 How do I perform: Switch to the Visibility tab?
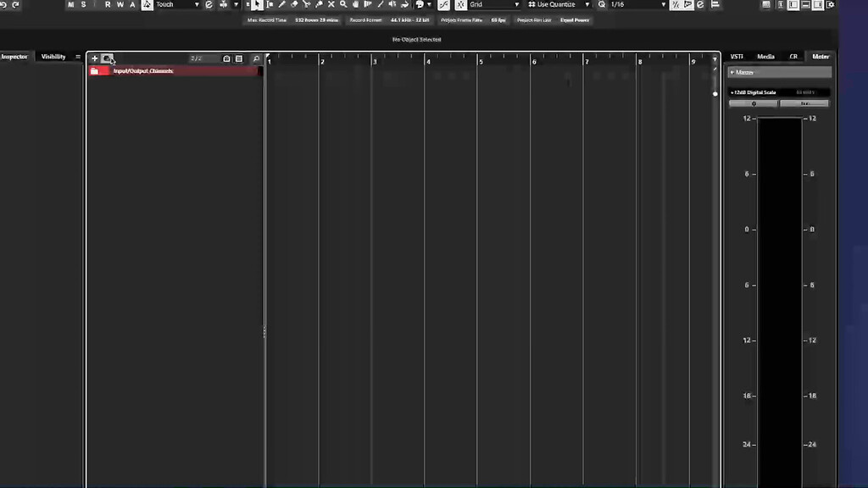(54, 56)
